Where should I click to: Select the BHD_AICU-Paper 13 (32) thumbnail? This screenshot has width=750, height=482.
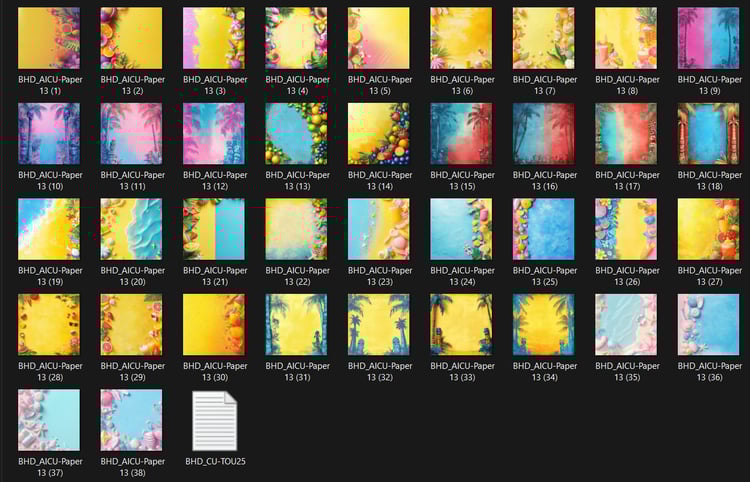pyautogui.click(x=379, y=325)
